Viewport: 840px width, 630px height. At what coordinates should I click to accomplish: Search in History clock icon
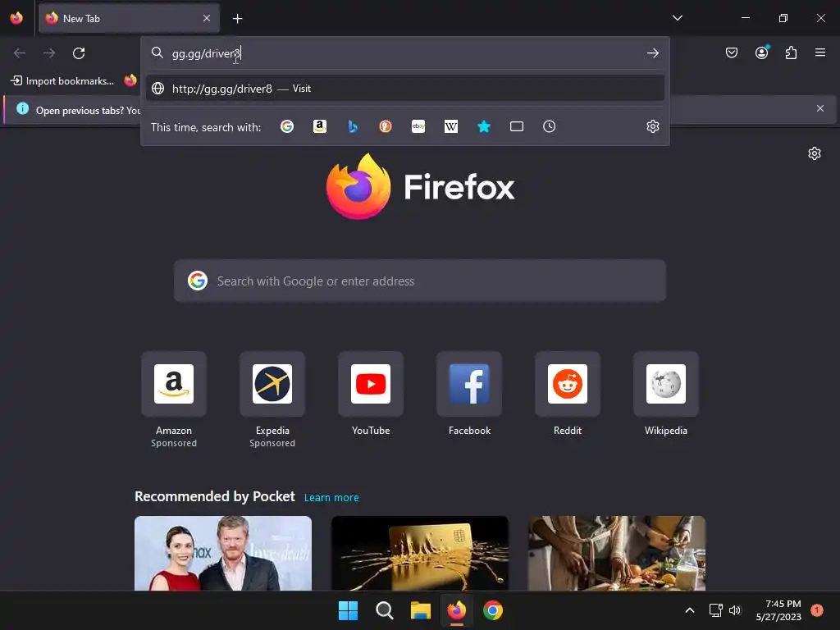(x=549, y=126)
